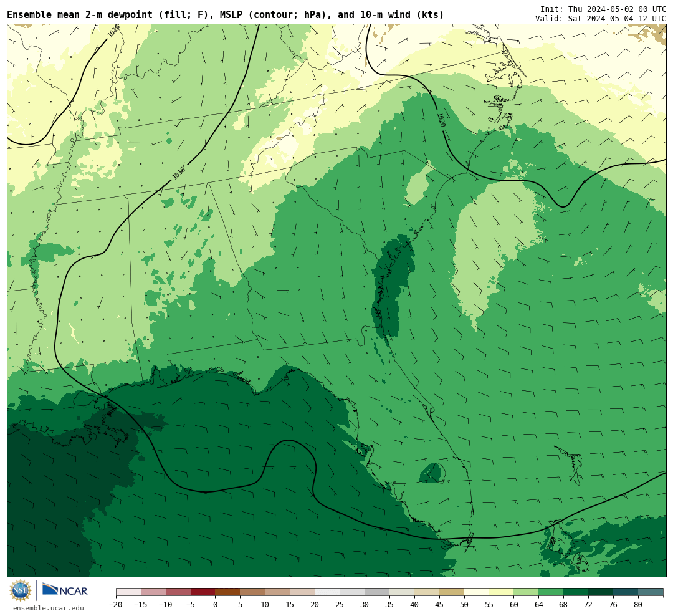673x616 pixels.
Task: Select the light pink -20 to -15 legend swatch
Action: tap(128, 592)
